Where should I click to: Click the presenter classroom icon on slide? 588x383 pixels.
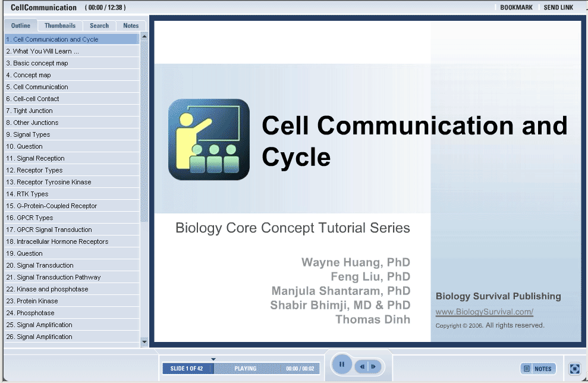pos(209,139)
